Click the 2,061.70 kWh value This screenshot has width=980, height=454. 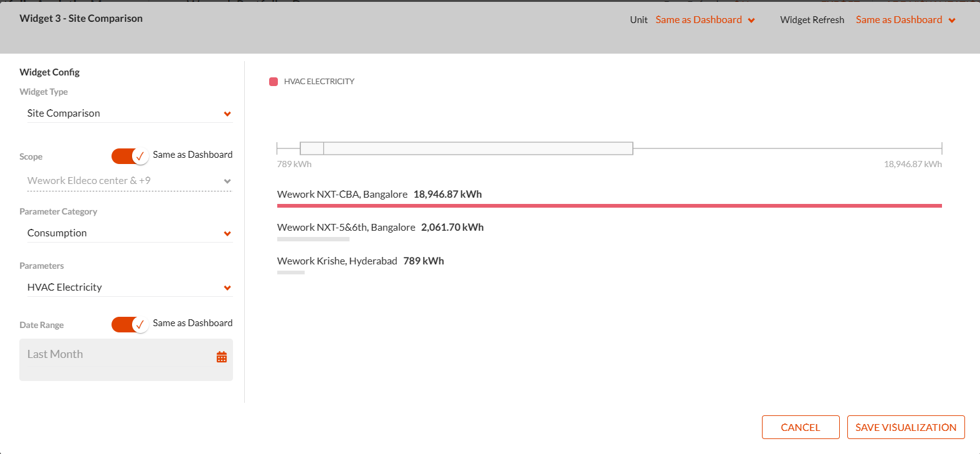point(452,228)
